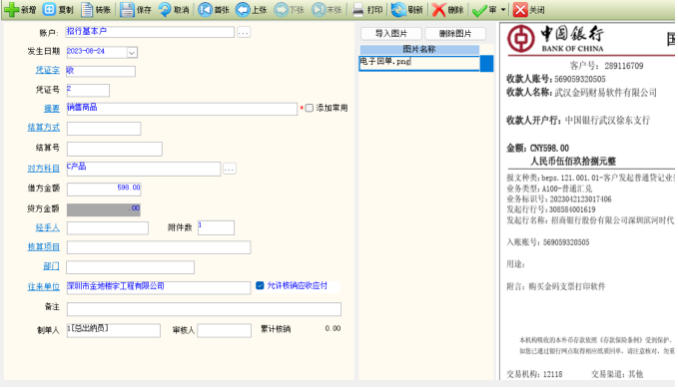Toggle the 添加常用 checkbox

tap(309, 108)
